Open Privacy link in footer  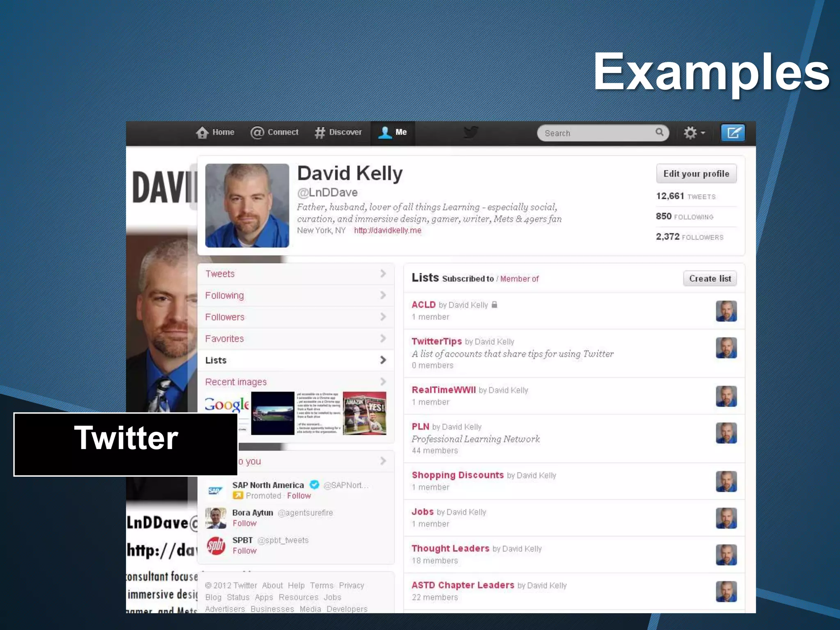[x=352, y=585]
